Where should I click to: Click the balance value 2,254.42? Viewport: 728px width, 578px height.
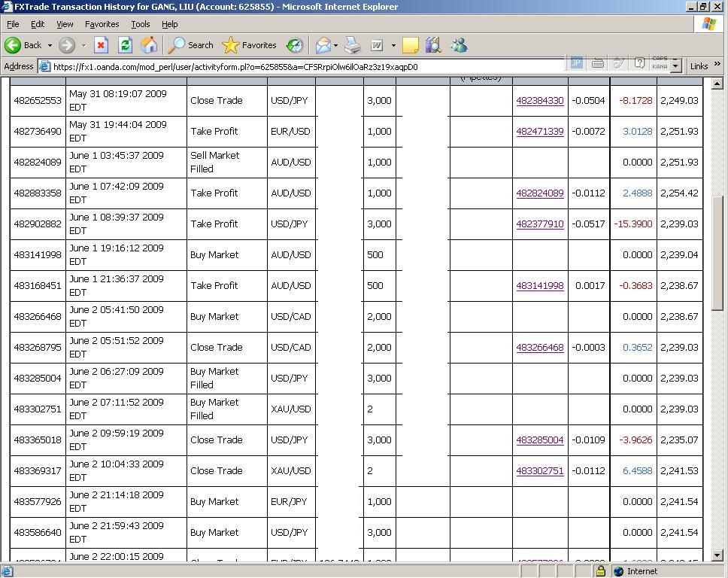coord(679,193)
